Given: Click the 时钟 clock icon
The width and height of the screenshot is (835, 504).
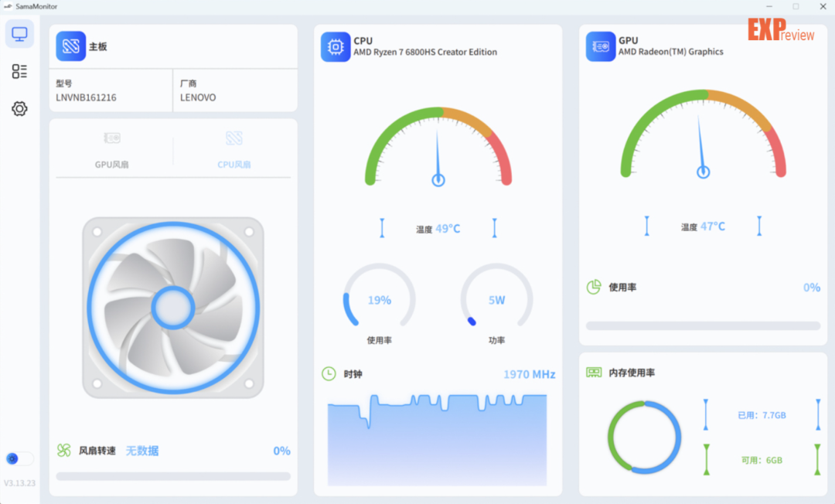Looking at the screenshot, I should (x=329, y=373).
